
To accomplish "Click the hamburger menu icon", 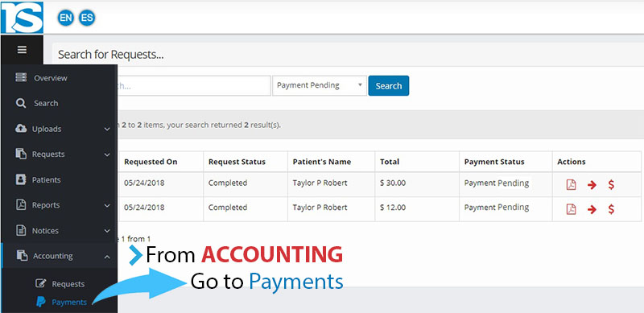I will (x=22, y=50).
